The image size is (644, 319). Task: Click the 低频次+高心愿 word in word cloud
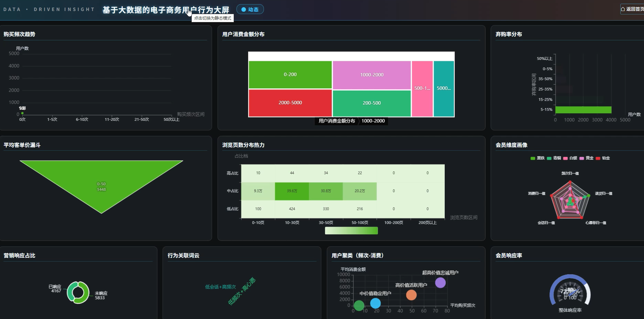(x=242, y=291)
